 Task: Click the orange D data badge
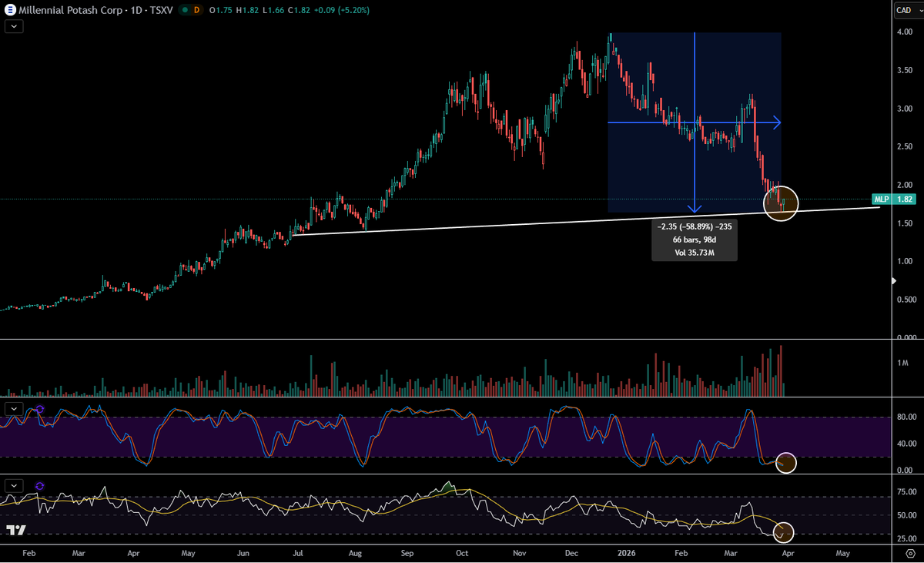click(196, 10)
